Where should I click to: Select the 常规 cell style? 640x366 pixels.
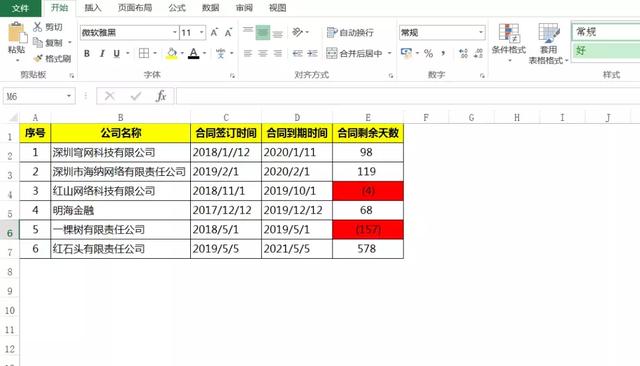point(606,32)
